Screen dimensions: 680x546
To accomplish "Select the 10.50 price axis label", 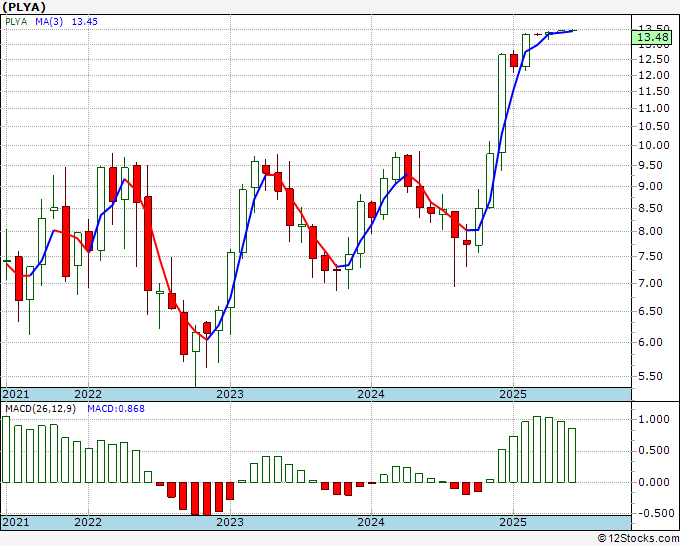I will click(654, 127).
